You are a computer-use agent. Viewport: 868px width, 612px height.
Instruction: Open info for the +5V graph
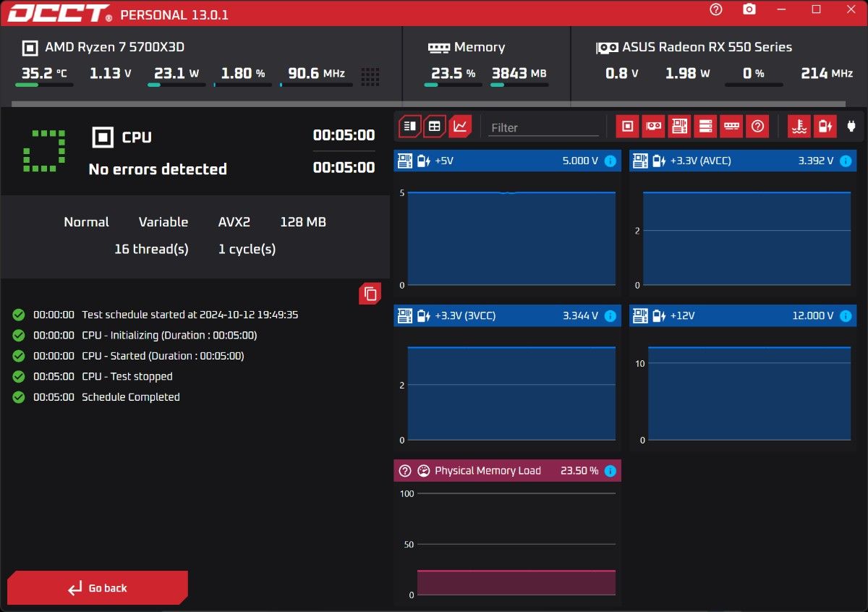610,161
